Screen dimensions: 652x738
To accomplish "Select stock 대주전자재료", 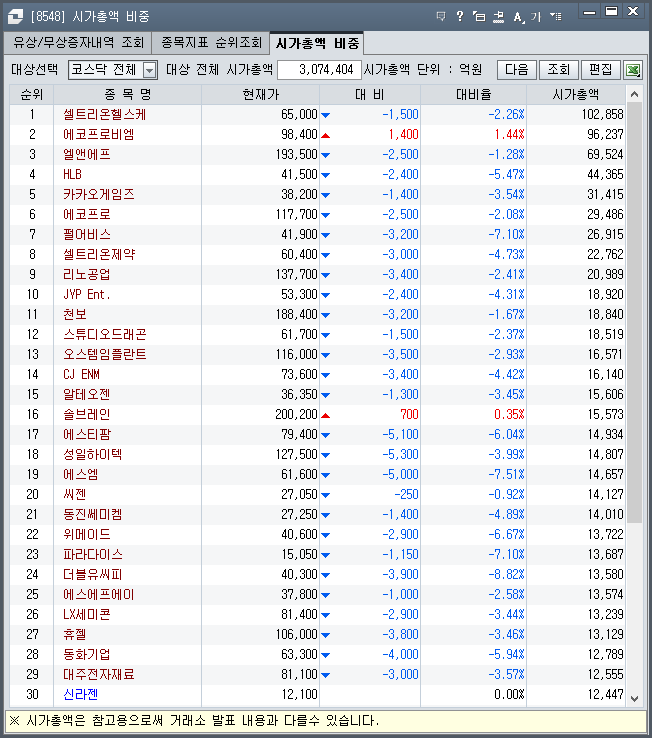I will [x=99, y=674].
